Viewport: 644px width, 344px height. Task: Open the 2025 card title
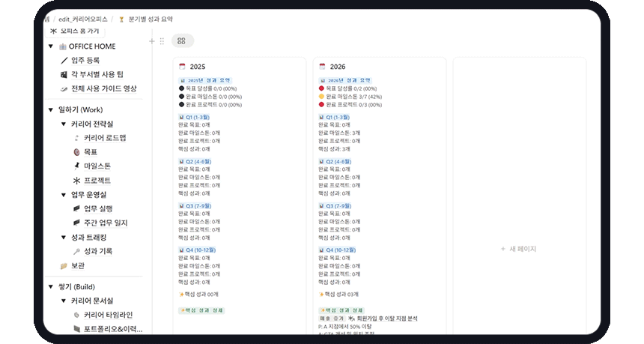click(x=198, y=67)
